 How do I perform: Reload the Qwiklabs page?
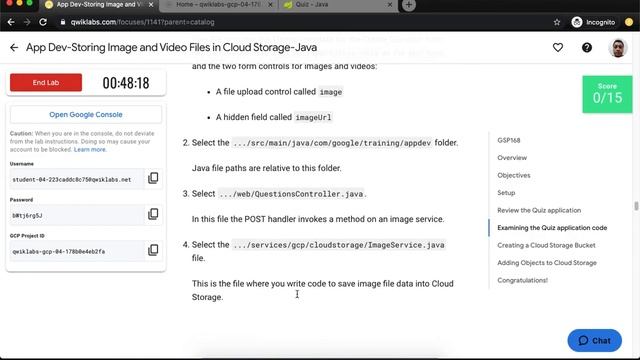[x=43, y=22]
